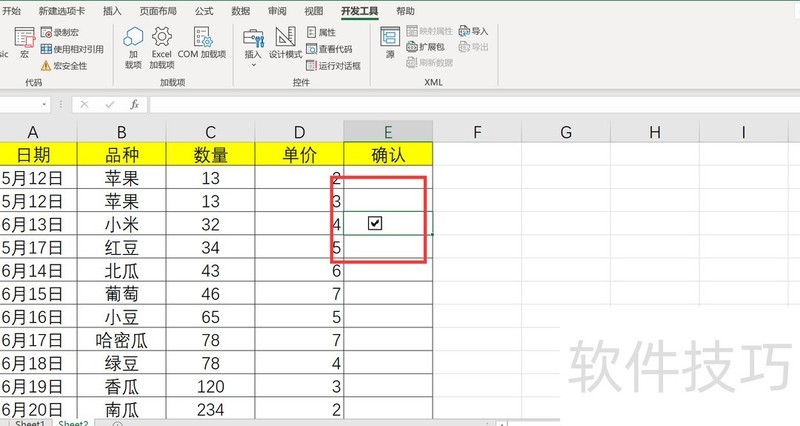This screenshot has width=800, height=426.
Task: Toggle 设计模式 design mode
Action: tap(285, 43)
